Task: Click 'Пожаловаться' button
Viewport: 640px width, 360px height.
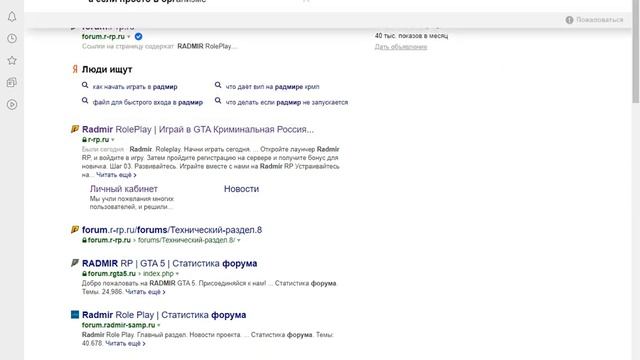Action: point(600,20)
